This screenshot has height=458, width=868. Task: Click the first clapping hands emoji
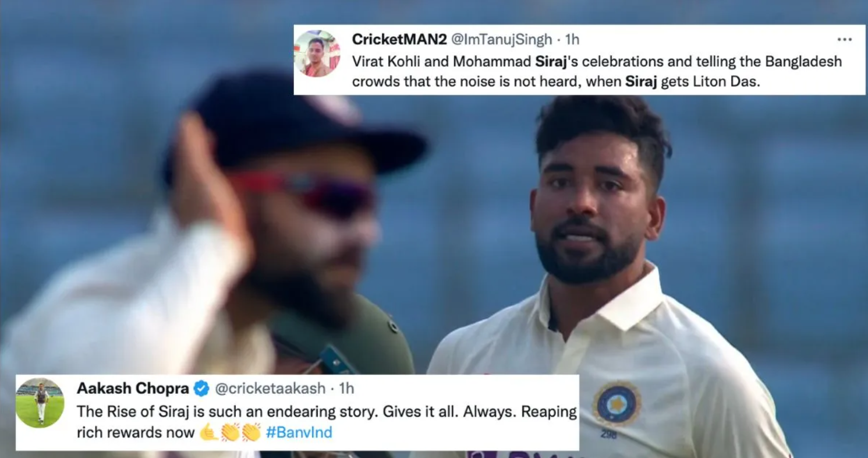click(x=230, y=432)
